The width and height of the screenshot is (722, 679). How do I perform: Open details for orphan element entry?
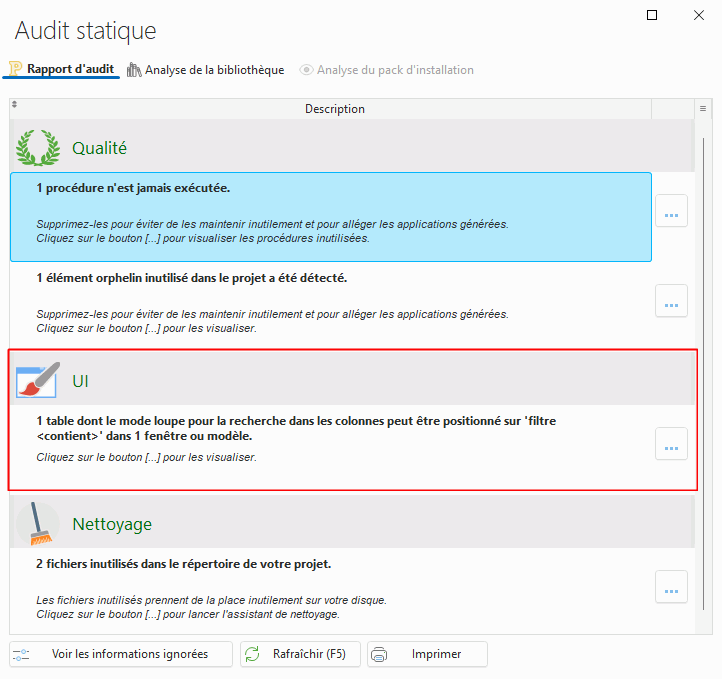(671, 301)
